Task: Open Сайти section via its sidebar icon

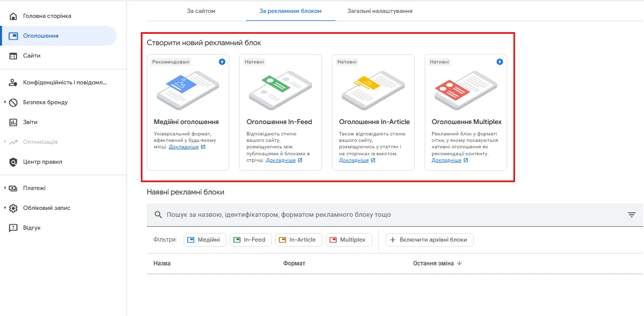Action: [13, 56]
